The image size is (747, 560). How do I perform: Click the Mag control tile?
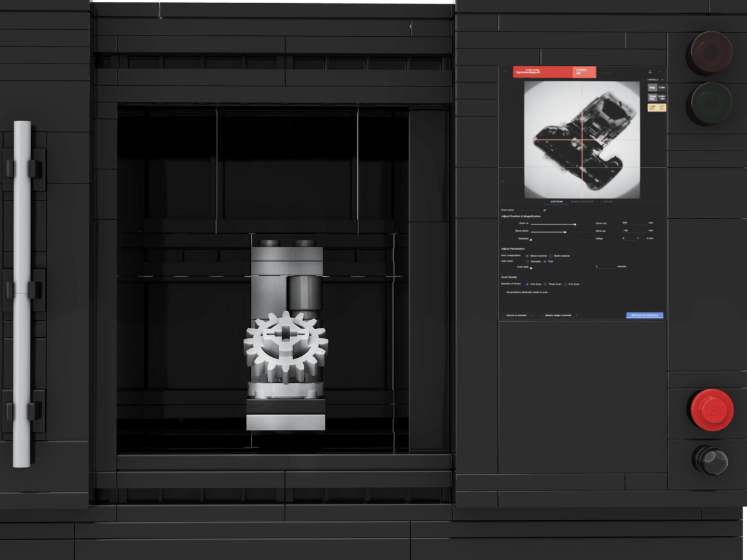tap(657, 87)
